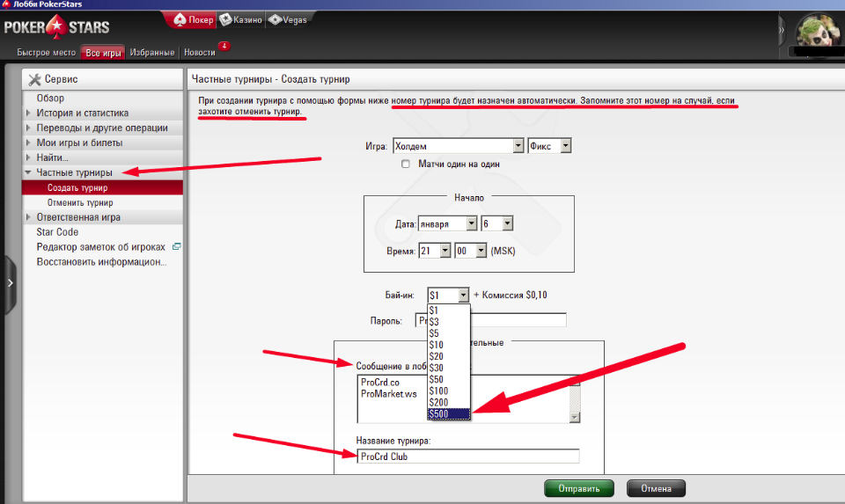The width and height of the screenshot is (845, 504).
Task: Open the minutes dropdown showing 00
Action: pyautogui.click(x=470, y=251)
